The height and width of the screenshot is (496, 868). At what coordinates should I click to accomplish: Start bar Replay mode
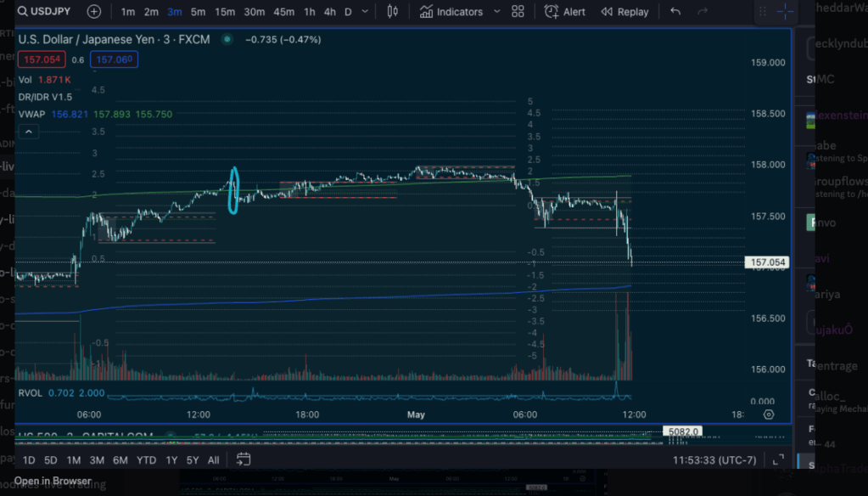pyautogui.click(x=624, y=12)
